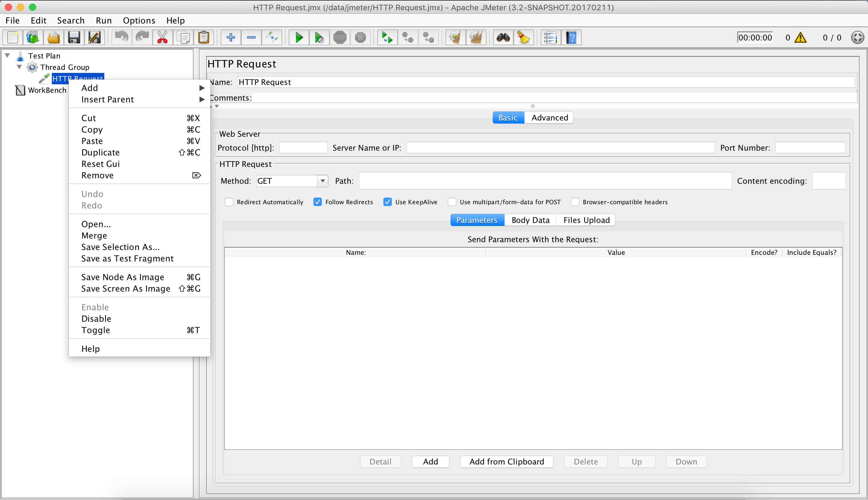This screenshot has height=500, width=868.
Task: Undo the last action with the Undo arrow icon
Action: tap(121, 37)
